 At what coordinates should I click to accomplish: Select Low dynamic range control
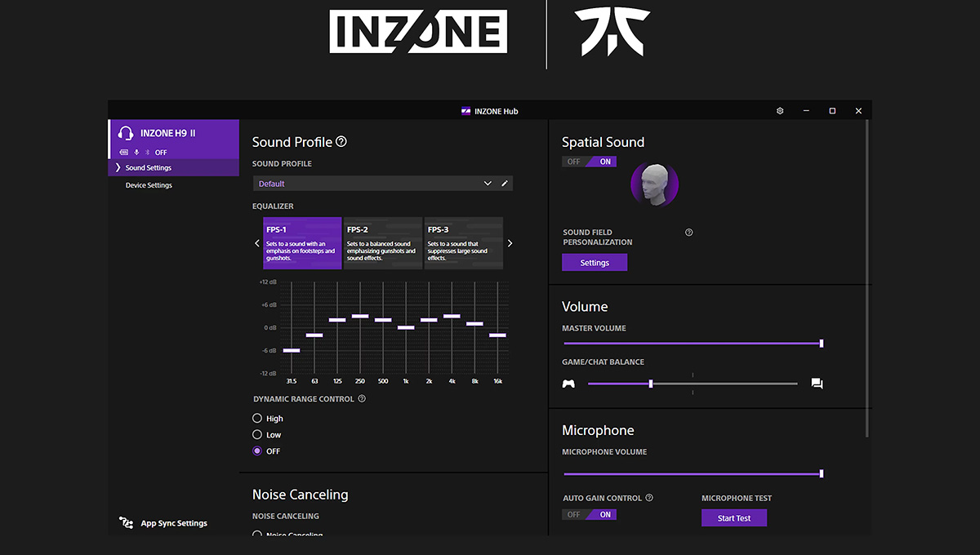[x=257, y=434]
